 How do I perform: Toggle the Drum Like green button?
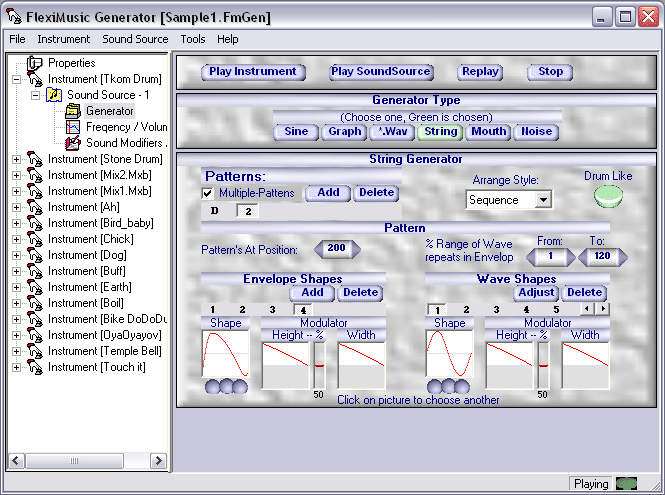(608, 196)
